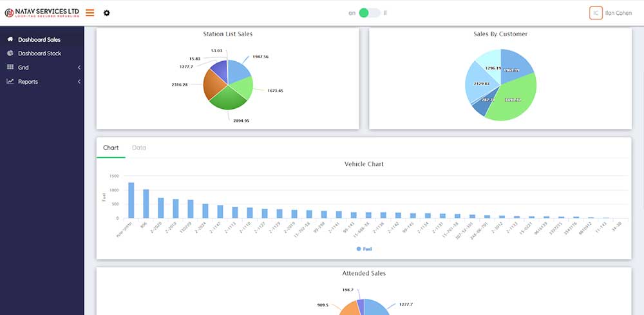Click the Fuel legend text
This screenshot has width=644, height=315.
click(367, 249)
